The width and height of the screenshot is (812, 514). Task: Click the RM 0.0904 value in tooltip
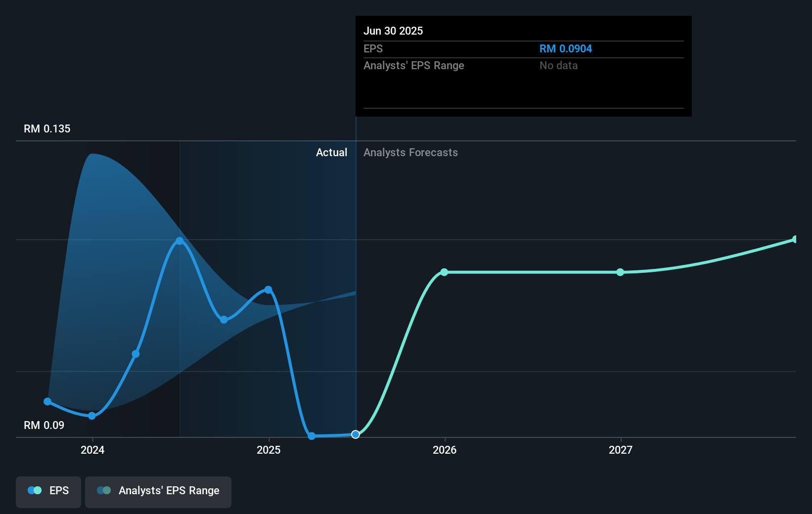[x=565, y=49]
